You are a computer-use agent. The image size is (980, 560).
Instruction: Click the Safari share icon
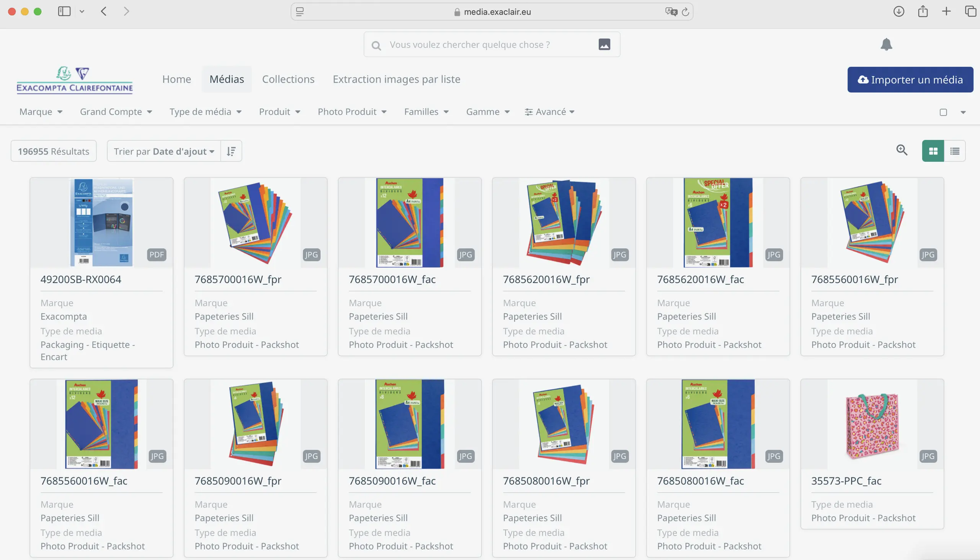tap(923, 11)
